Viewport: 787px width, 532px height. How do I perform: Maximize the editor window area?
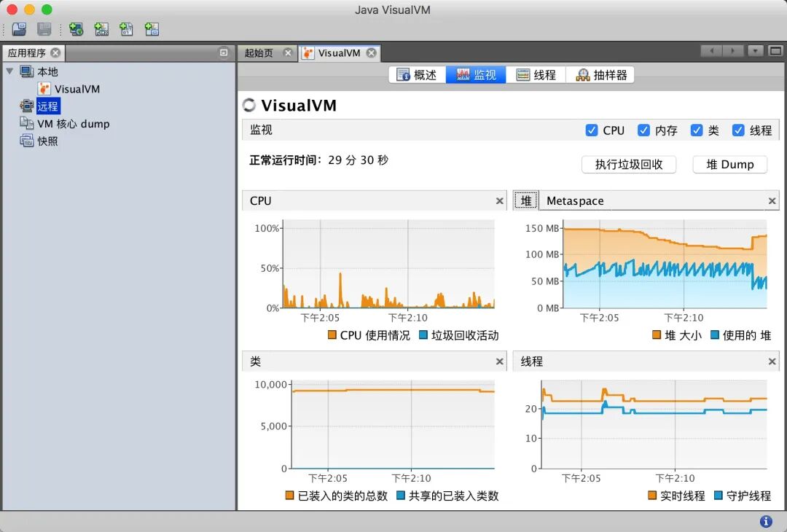pos(775,51)
